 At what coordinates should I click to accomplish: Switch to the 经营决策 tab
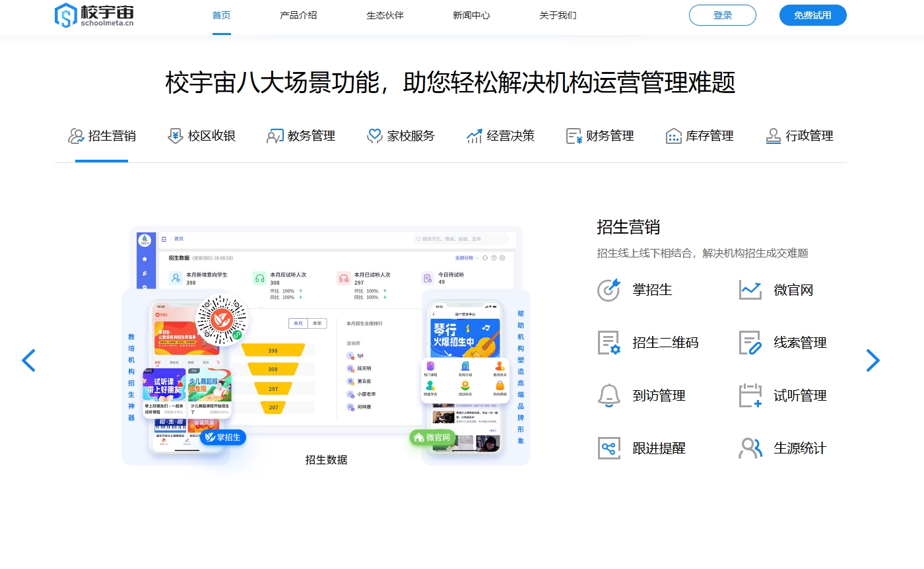[x=511, y=136]
